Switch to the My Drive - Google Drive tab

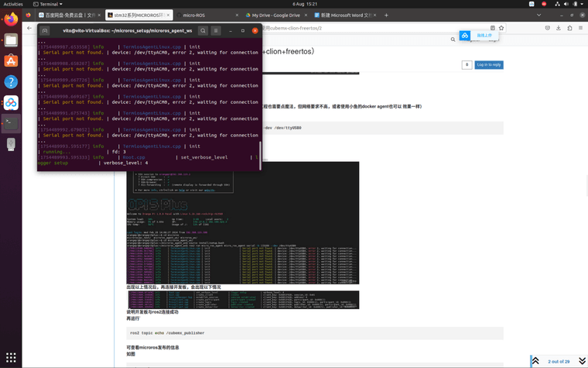tap(275, 15)
